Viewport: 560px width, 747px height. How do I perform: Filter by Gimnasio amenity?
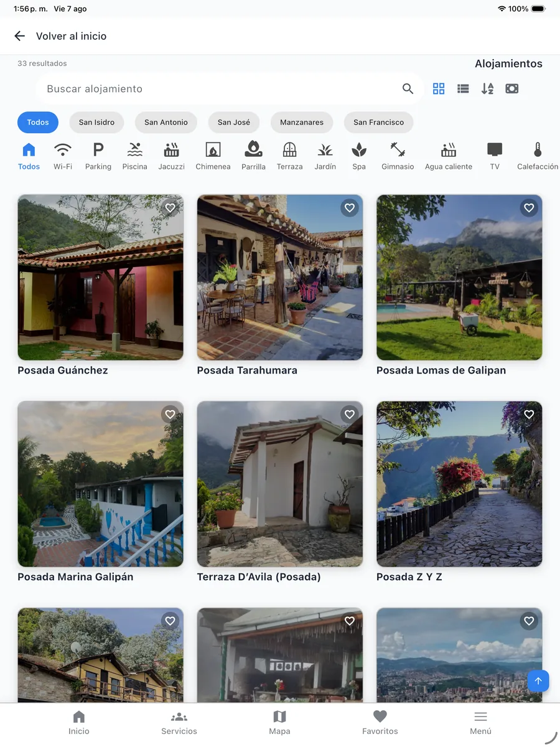coord(398,156)
